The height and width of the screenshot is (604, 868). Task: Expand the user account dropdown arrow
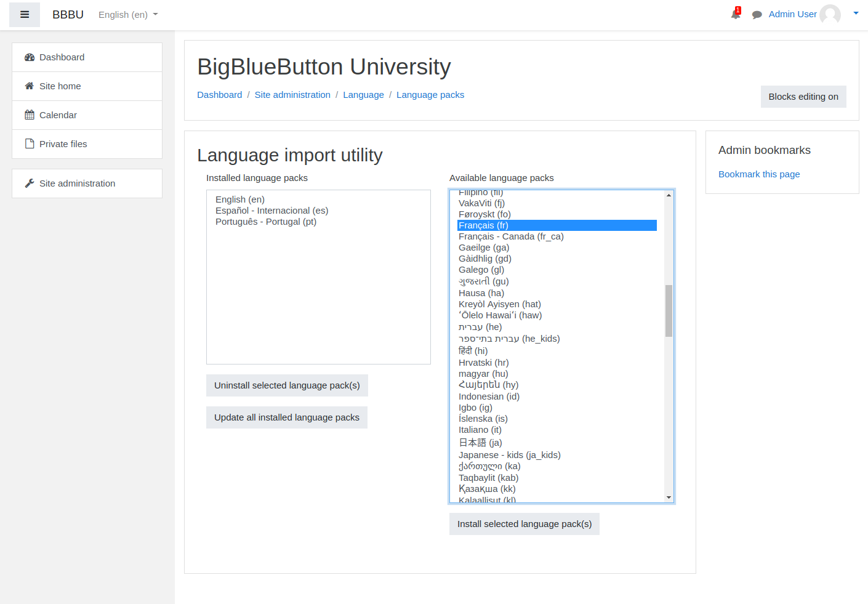856,13
